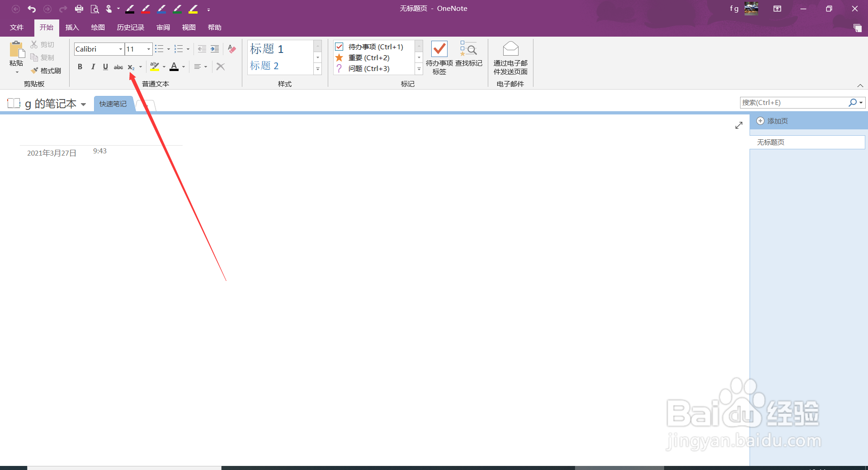868x470 pixels.
Task: Expand the 粘贴 paste options arrow
Action: pyautogui.click(x=17, y=72)
